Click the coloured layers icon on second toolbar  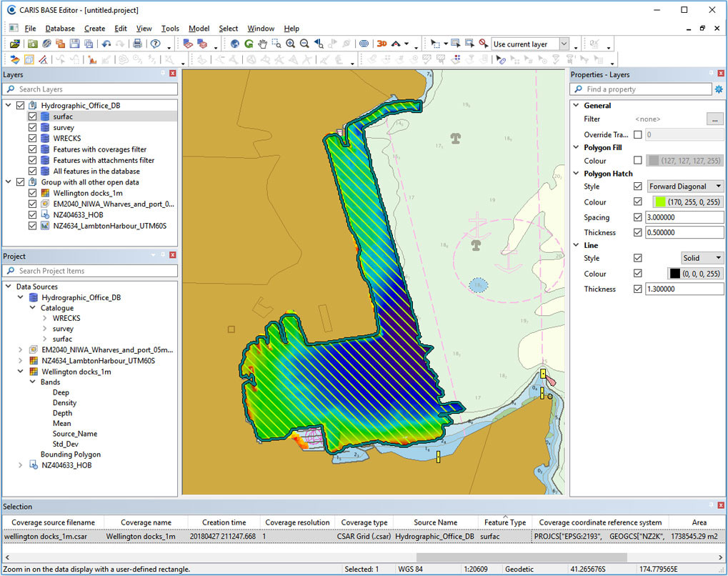click(x=15, y=59)
